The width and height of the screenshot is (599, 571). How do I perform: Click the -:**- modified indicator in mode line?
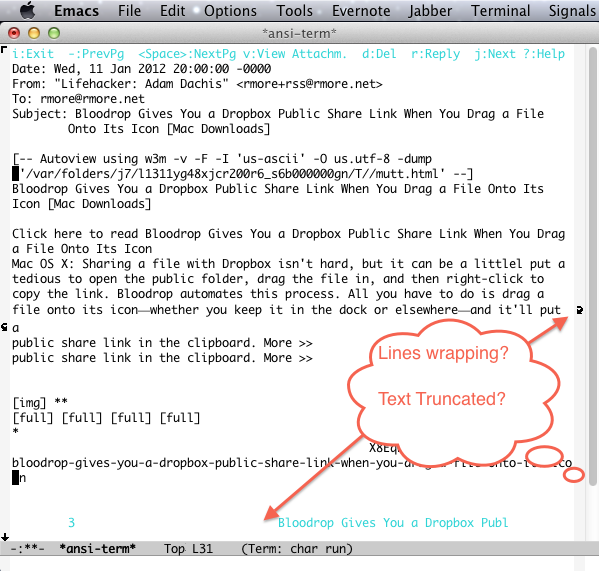point(28,549)
